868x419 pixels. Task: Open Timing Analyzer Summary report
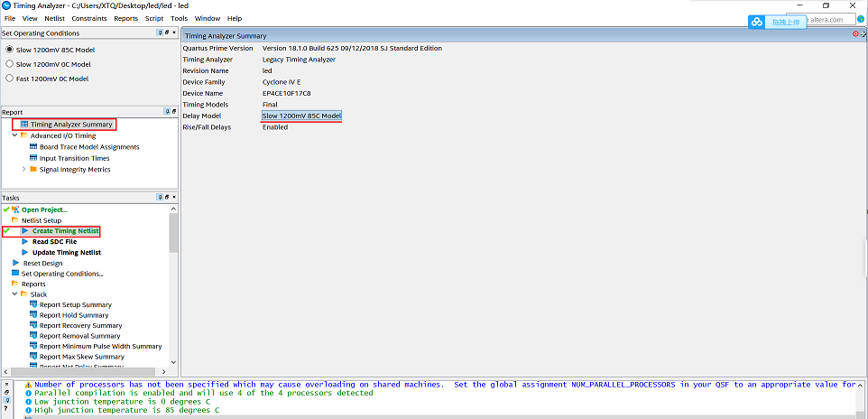point(71,124)
